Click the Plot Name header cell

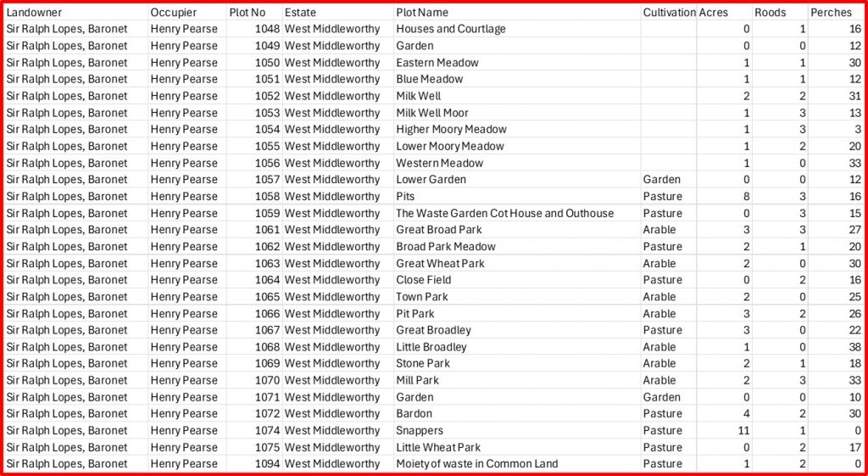click(518, 12)
